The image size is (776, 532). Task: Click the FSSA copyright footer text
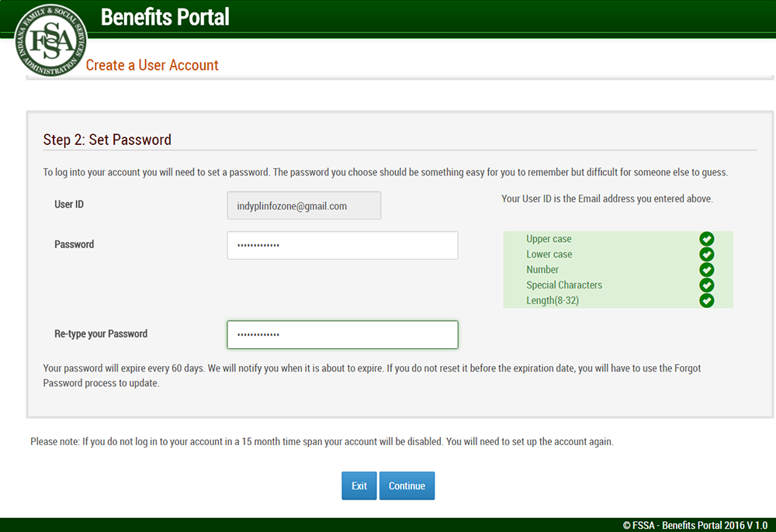click(695, 525)
